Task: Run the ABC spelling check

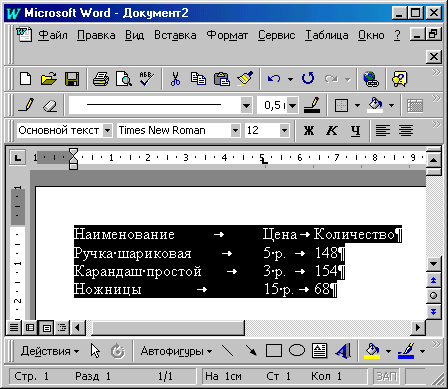Action: (146, 79)
